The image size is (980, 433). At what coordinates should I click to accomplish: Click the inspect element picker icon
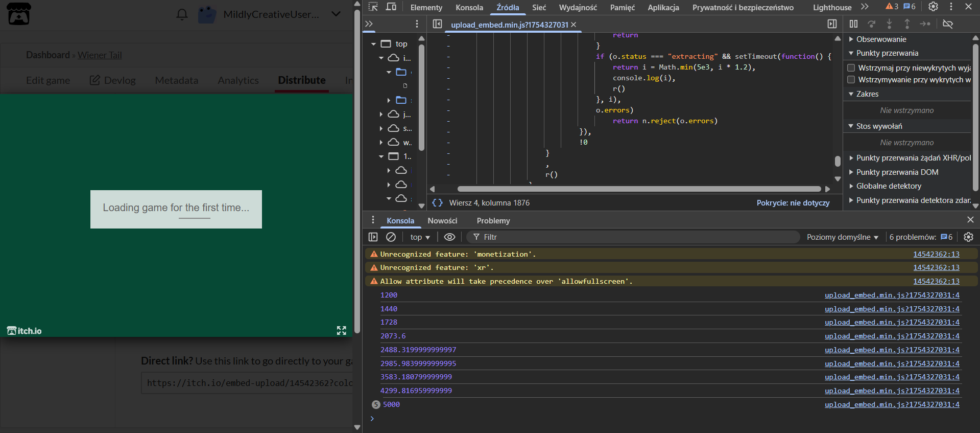pyautogui.click(x=373, y=7)
